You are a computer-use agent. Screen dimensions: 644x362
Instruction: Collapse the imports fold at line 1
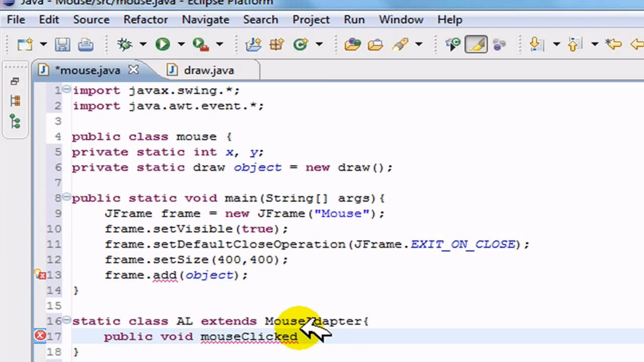(66, 90)
